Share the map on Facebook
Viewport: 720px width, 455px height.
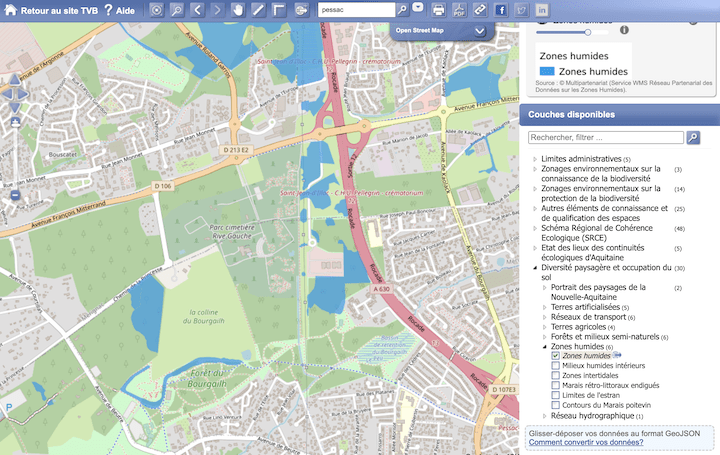(x=501, y=10)
